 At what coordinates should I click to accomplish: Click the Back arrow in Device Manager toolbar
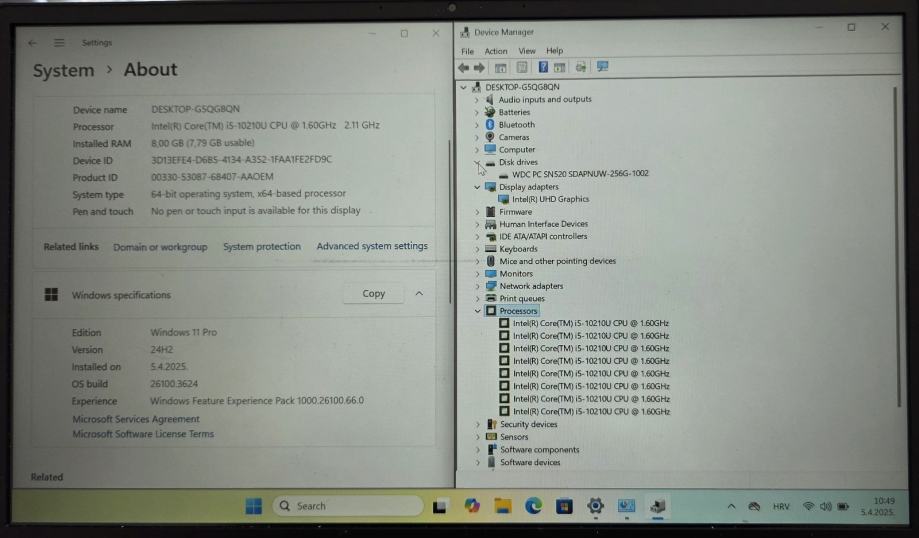click(x=464, y=68)
